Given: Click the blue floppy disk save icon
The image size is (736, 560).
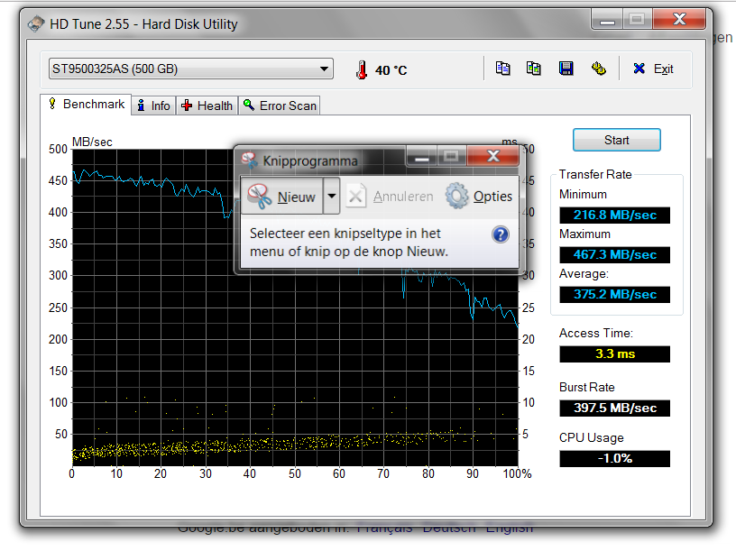Looking at the screenshot, I should click(x=566, y=69).
